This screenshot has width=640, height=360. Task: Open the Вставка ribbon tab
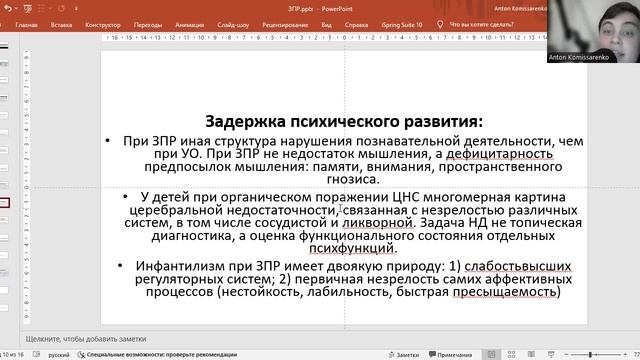(x=61, y=25)
